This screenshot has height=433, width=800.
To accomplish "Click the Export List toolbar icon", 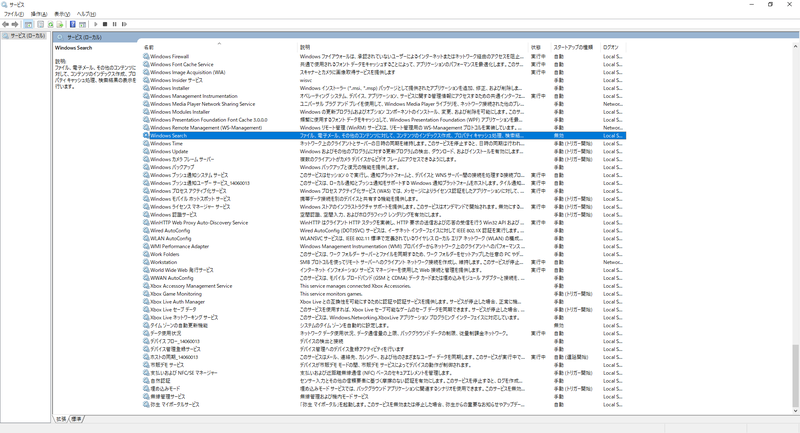I will (x=60, y=24).
